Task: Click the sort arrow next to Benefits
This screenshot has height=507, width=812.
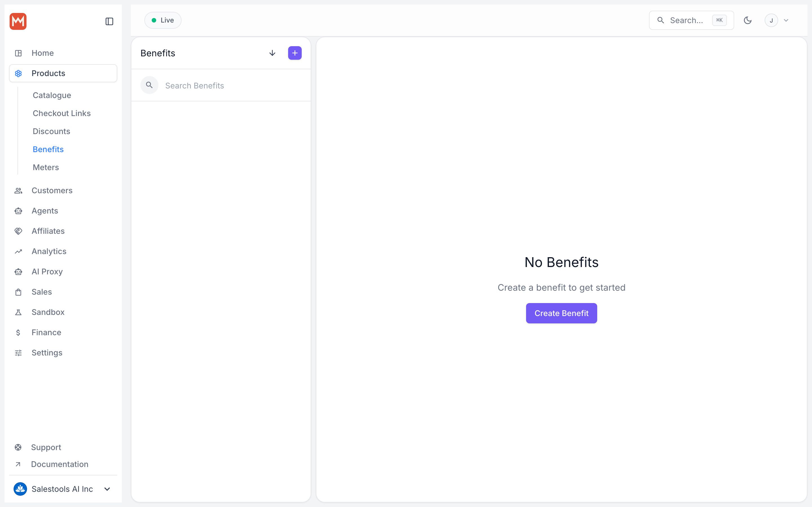Action: tap(272, 53)
